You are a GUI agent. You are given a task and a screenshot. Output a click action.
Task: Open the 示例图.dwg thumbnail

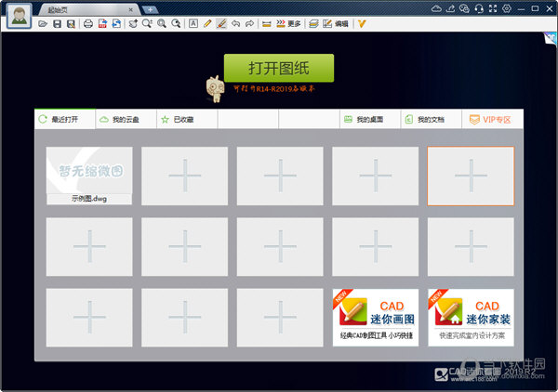[89, 175]
